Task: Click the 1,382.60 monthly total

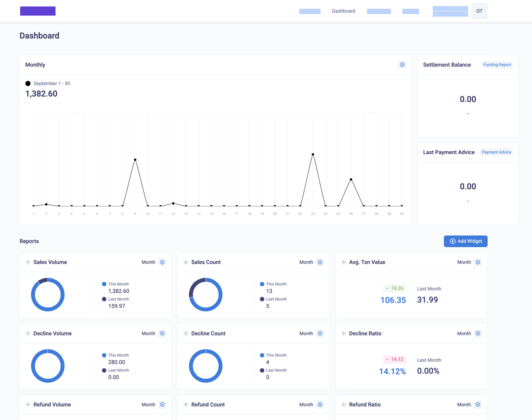Action: [41, 94]
